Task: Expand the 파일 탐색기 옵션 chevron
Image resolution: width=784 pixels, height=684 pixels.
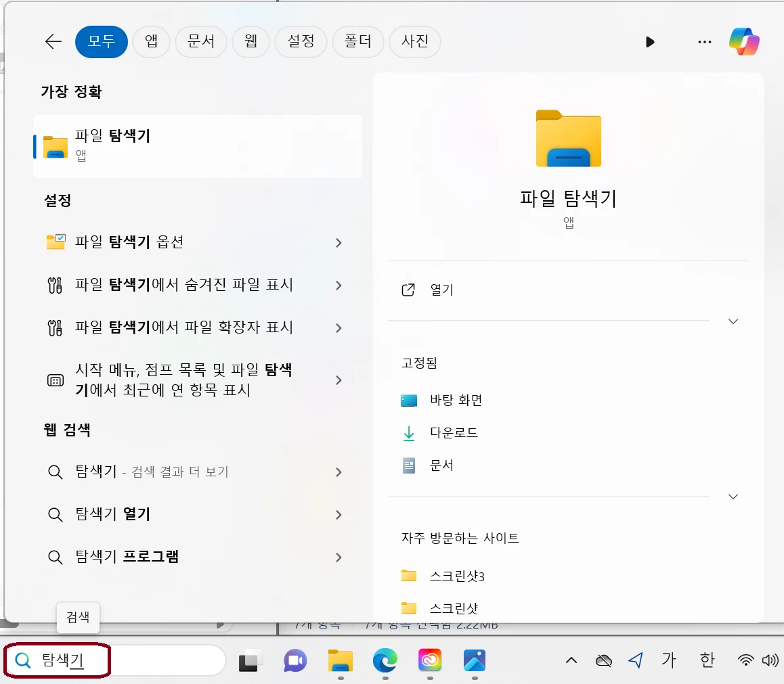Action: pyautogui.click(x=339, y=243)
